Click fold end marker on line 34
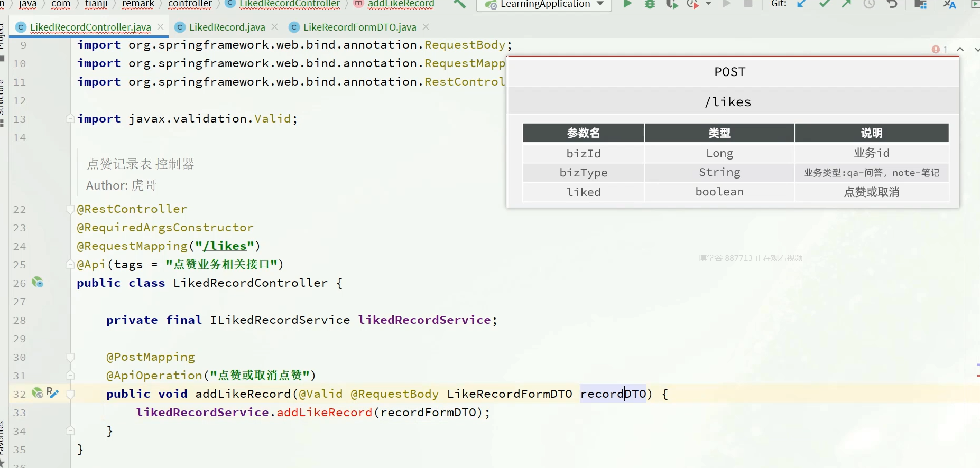Screen dimensions: 980x468 (x=70, y=430)
